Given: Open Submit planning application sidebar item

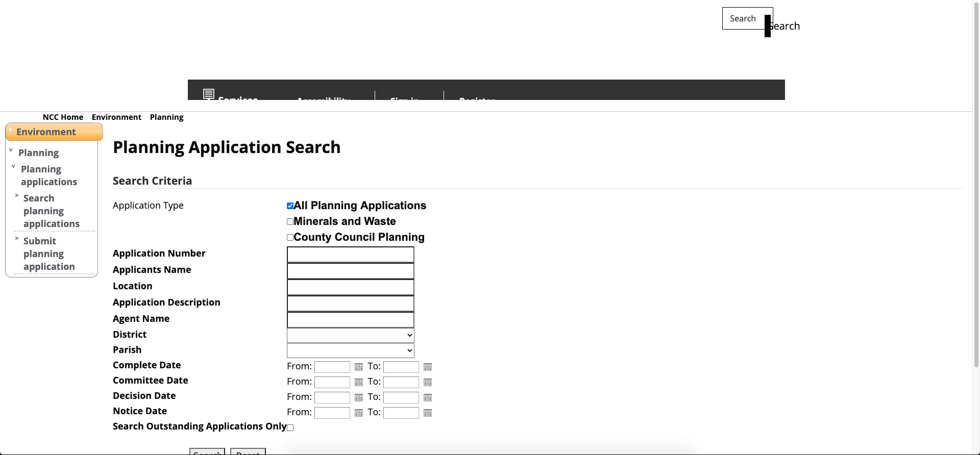Looking at the screenshot, I should coord(48,254).
